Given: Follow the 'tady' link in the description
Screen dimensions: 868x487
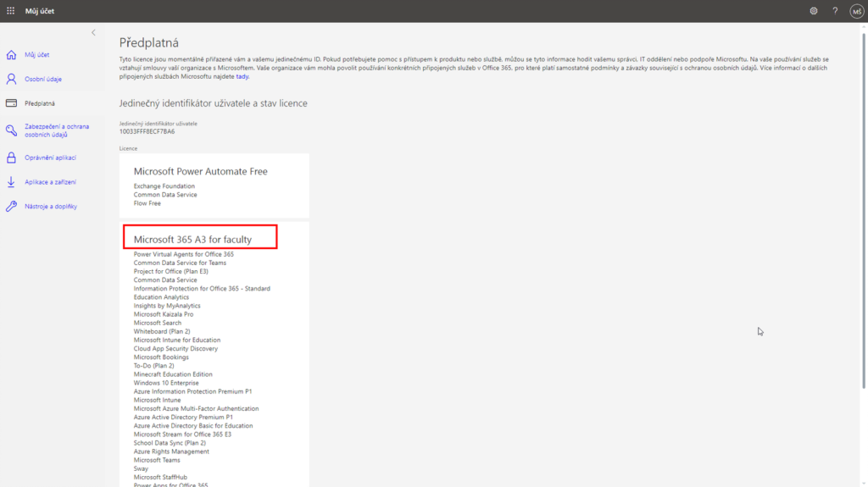Looking at the screenshot, I should click(242, 76).
